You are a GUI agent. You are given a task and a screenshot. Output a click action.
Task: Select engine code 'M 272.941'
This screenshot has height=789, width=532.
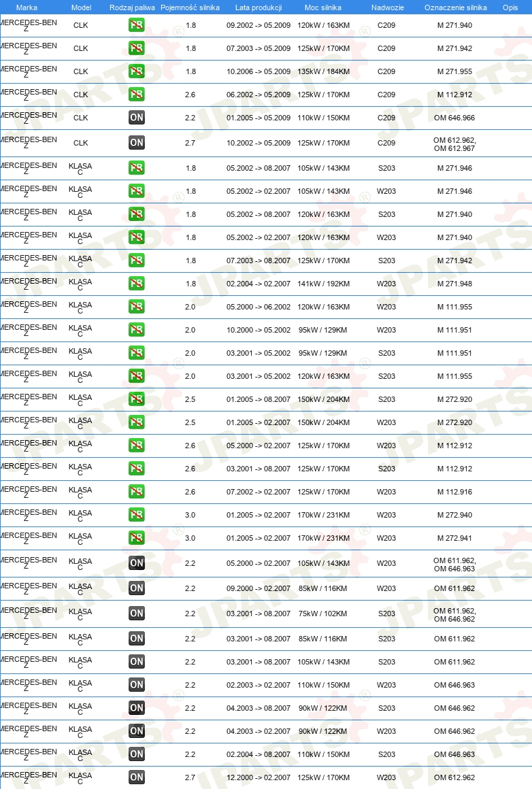(x=454, y=539)
